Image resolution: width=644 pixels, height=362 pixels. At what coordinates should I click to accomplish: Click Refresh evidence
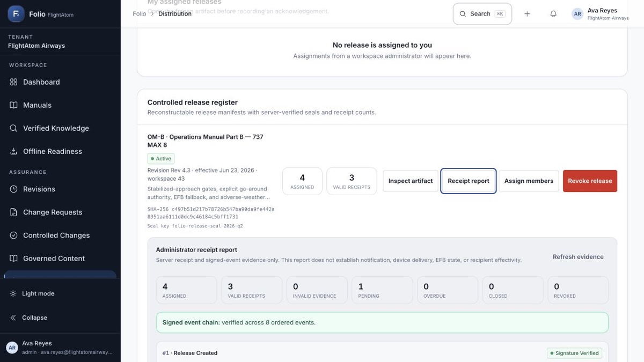(x=578, y=257)
